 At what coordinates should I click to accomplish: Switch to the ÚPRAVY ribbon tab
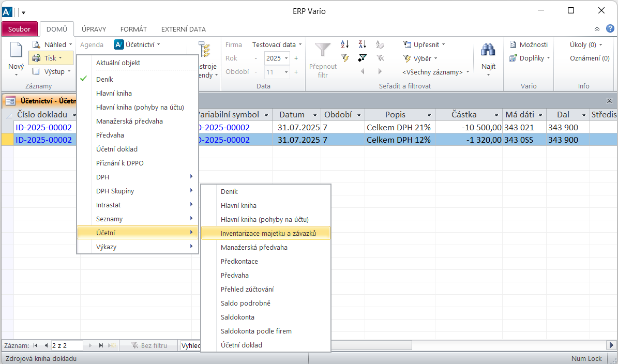94,29
